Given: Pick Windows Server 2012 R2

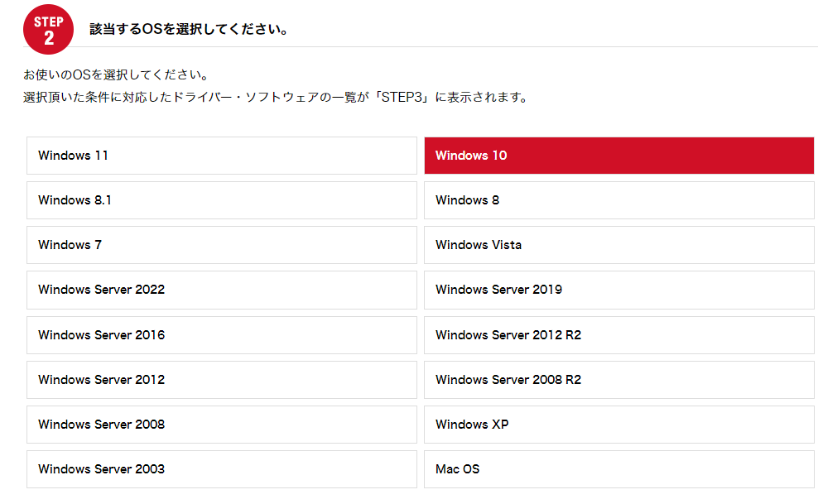Looking at the screenshot, I should click(618, 335).
